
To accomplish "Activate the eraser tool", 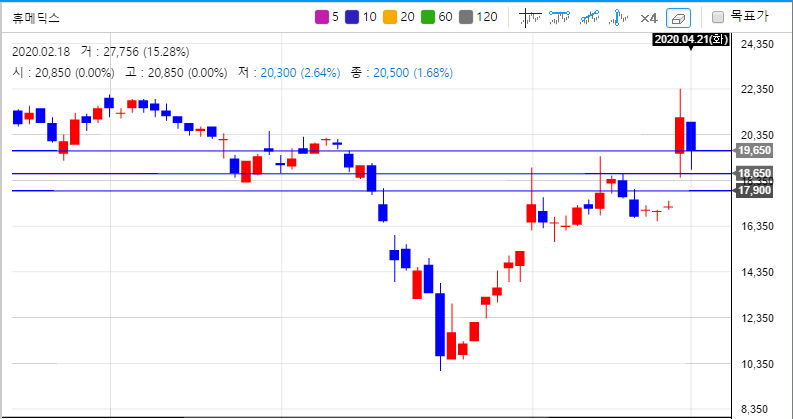I will click(678, 18).
